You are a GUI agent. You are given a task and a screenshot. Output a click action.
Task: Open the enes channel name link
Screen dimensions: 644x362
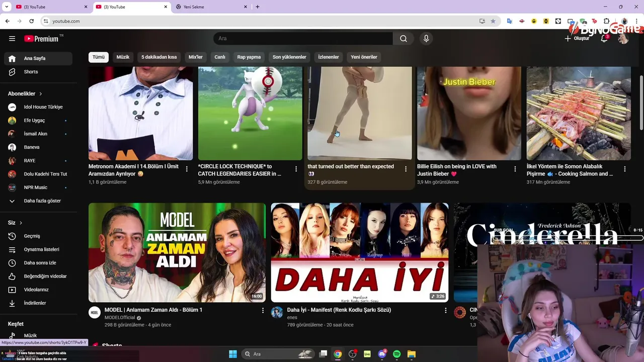(x=292, y=318)
